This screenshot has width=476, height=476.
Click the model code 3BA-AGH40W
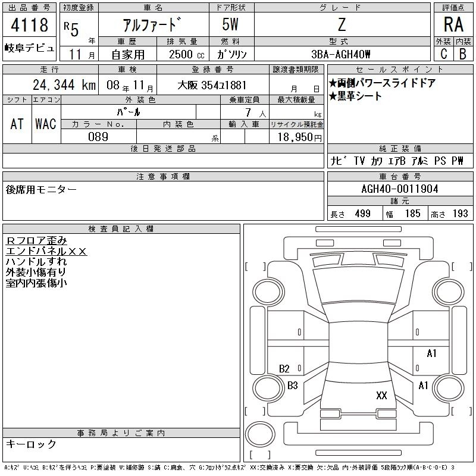click(341, 54)
